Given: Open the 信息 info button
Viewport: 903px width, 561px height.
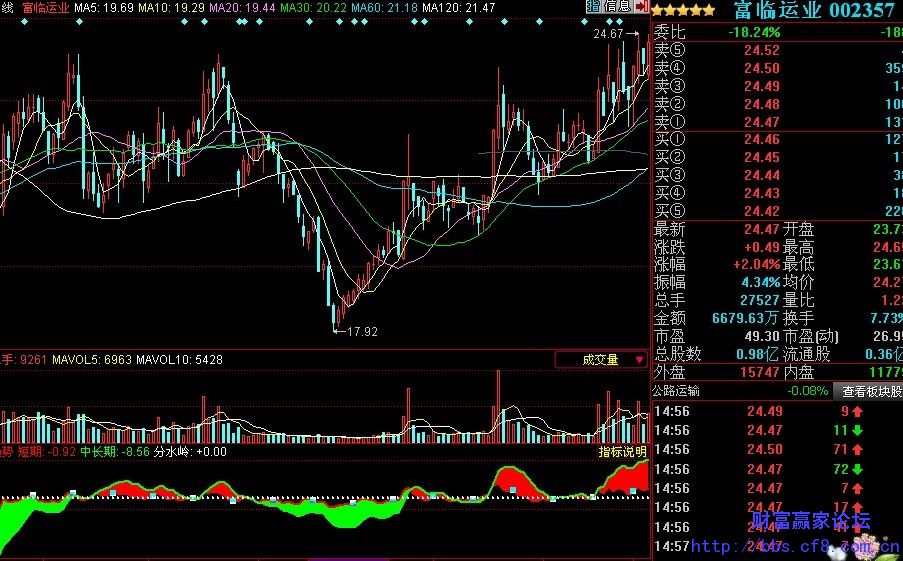Looking at the screenshot, I should (x=617, y=7).
